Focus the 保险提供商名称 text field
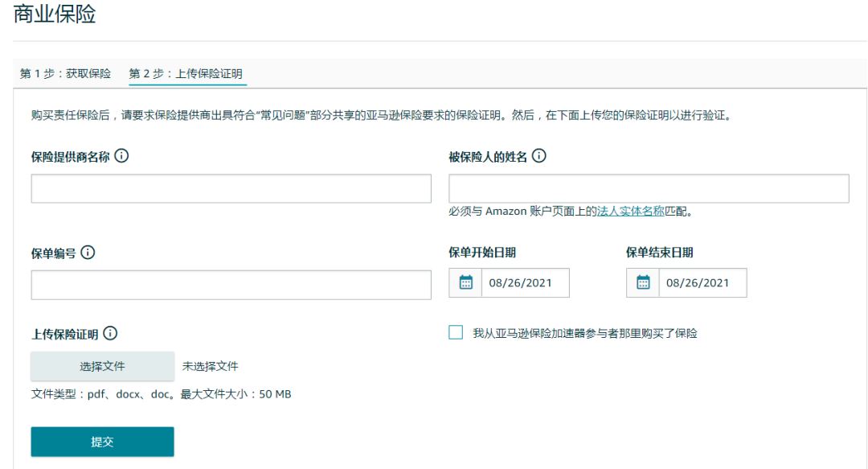Viewport: 868px width, 469px height. pyautogui.click(x=231, y=188)
